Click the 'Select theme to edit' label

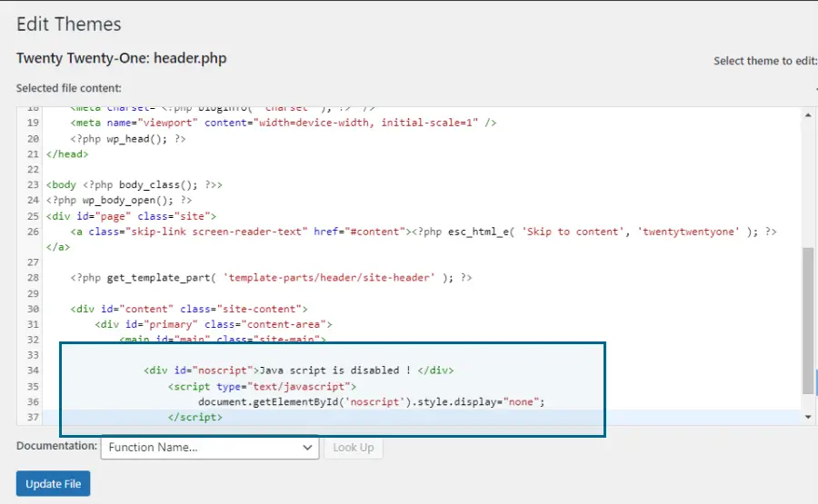tap(765, 61)
